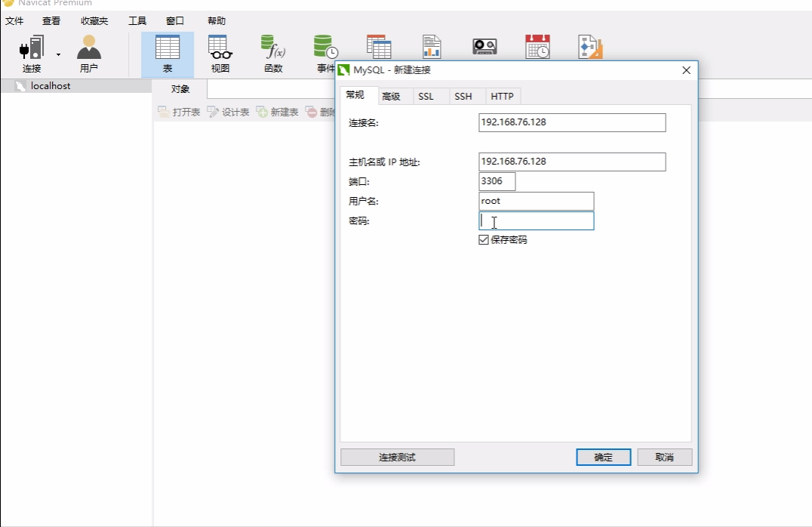Select the Table (表) toolbar icon

click(x=168, y=54)
